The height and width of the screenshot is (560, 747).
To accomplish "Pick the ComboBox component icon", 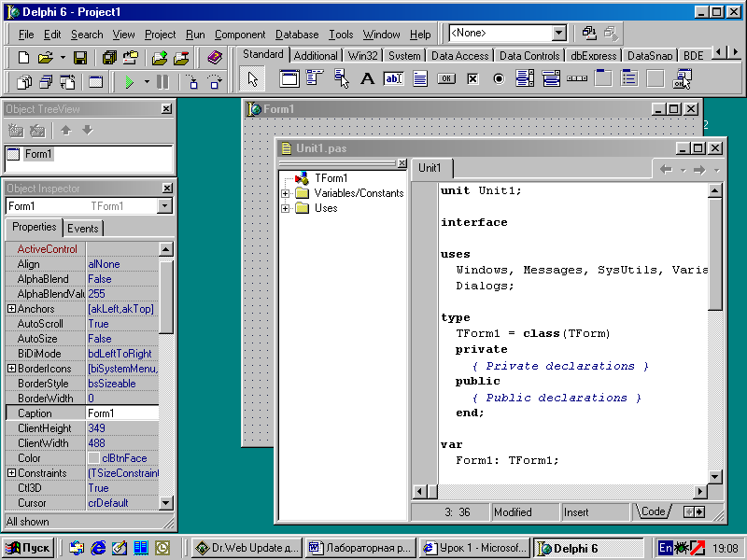I will tap(551, 78).
